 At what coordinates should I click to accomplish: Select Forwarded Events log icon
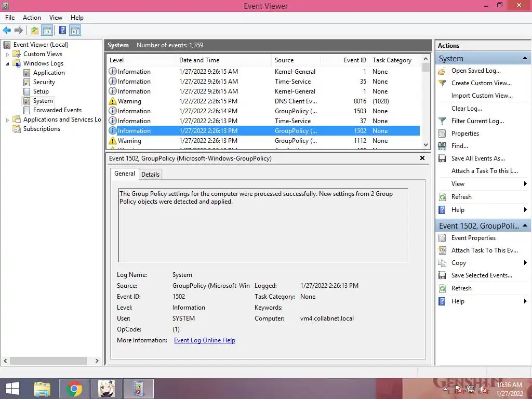point(26,110)
